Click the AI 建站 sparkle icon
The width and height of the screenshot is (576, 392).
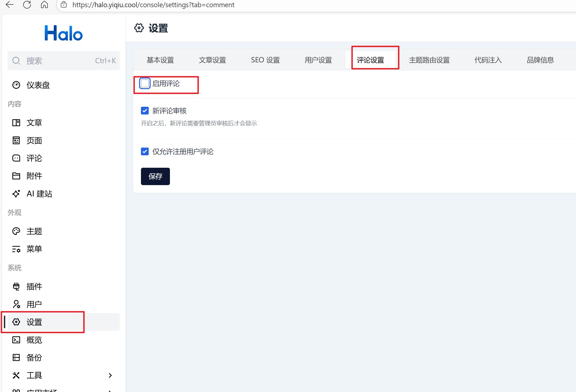[16, 194]
